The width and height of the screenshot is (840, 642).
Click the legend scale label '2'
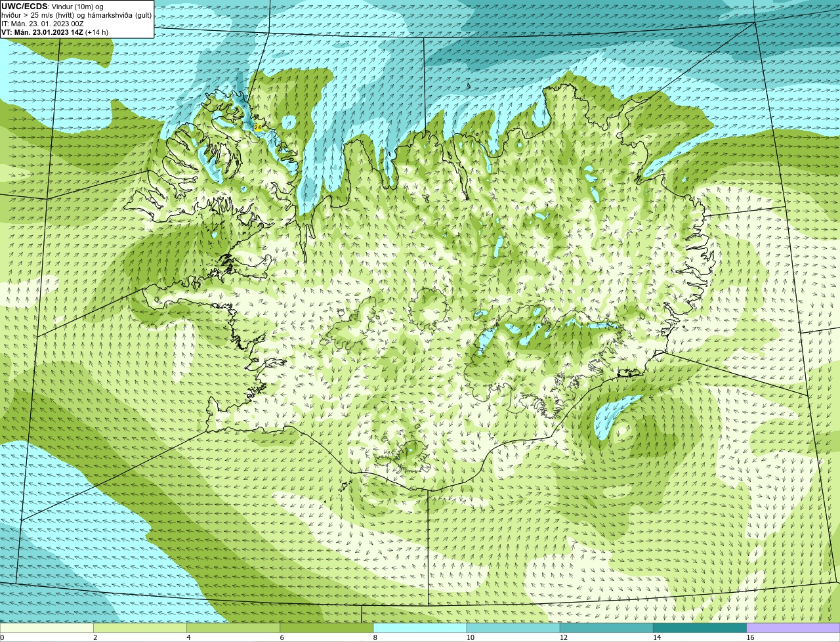(95, 637)
